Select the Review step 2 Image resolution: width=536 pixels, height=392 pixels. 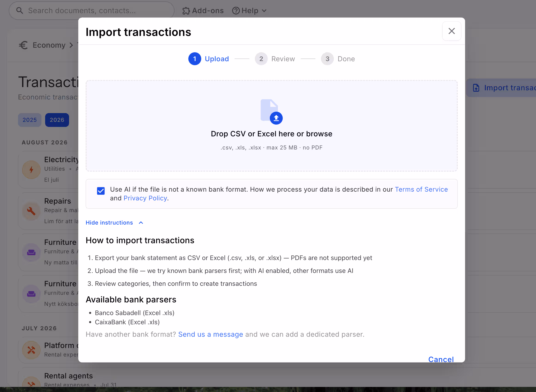[275, 59]
